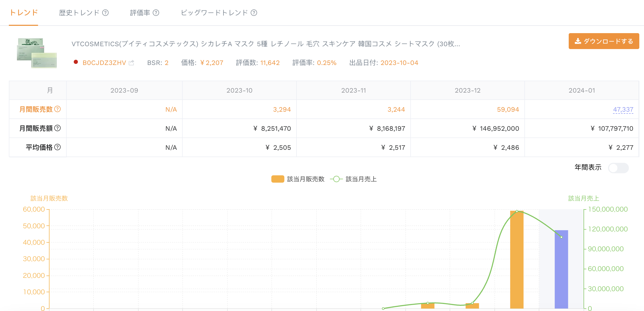Click help icon beside 月間販売額
This screenshot has height=311, width=644.
[x=58, y=128]
